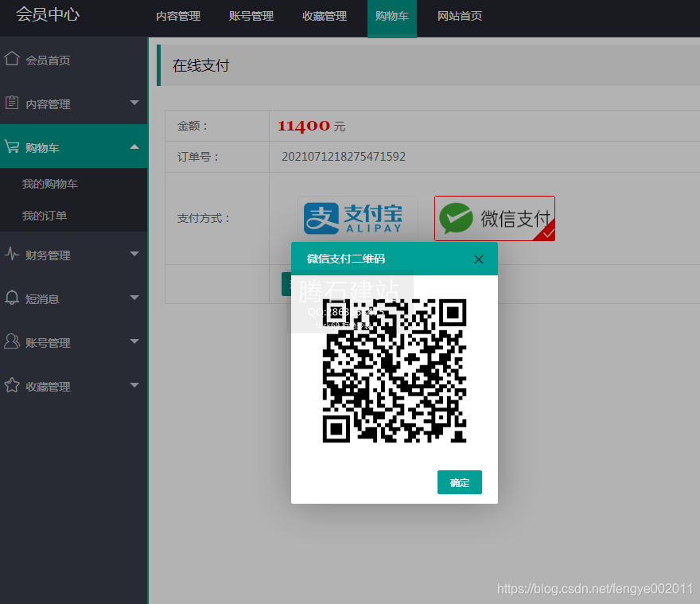Switch to 购物车 top navigation tab
Image resolution: width=700 pixels, height=604 pixels.
(x=392, y=18)
